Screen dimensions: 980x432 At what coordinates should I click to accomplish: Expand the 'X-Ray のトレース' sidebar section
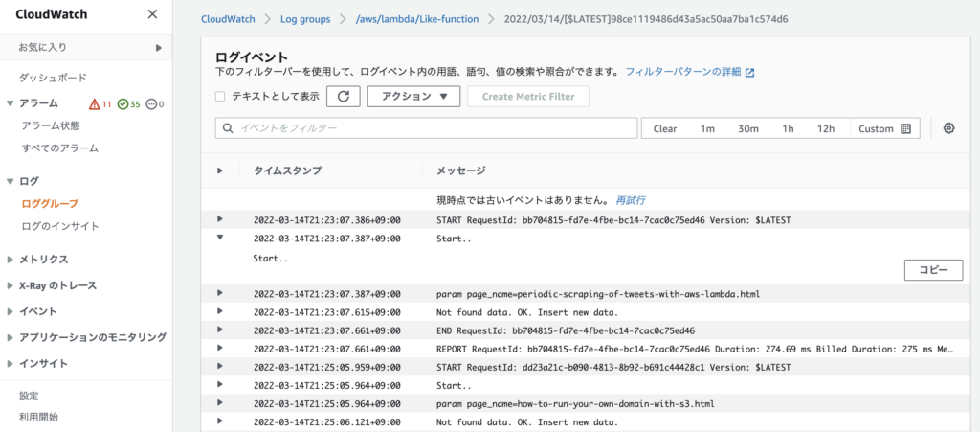(x=10, y=285)
